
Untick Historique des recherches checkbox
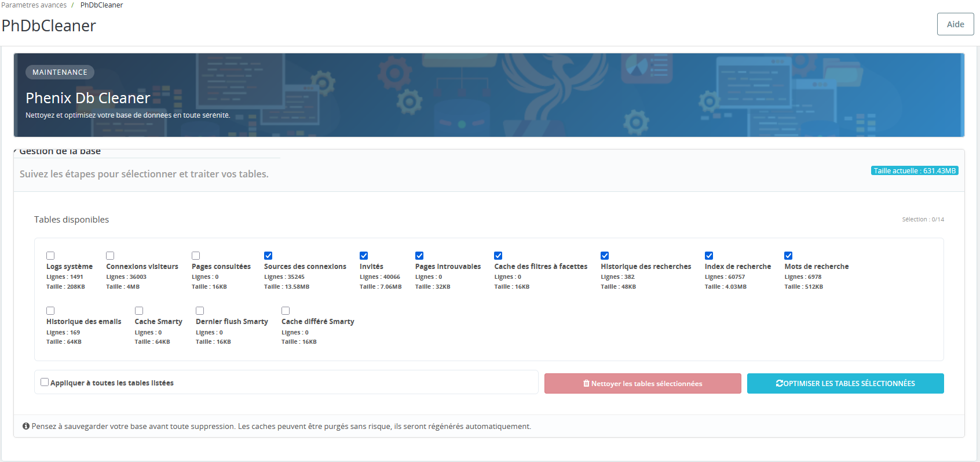[x=605, y=256]
